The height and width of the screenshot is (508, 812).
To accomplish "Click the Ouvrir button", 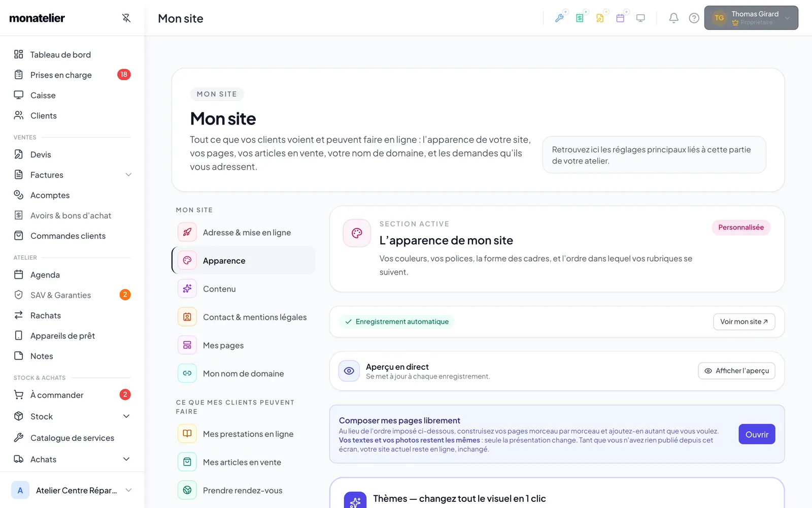I will pyautogui.click(x=757, y=434).
